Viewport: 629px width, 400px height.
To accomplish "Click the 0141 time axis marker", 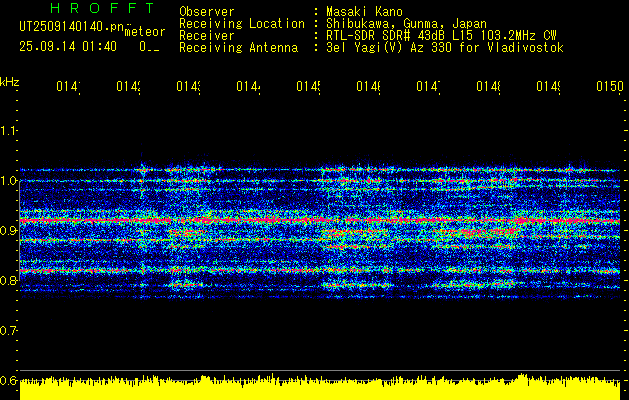I will 68,86.
